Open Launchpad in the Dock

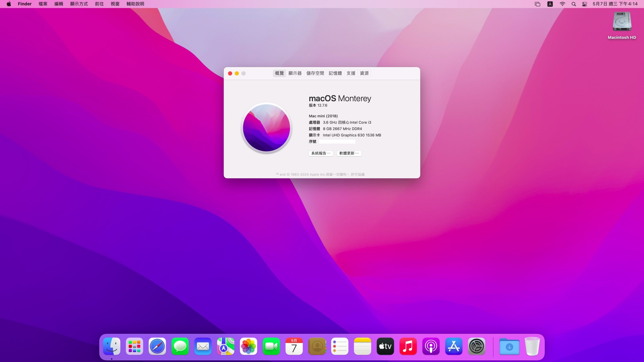134,346
